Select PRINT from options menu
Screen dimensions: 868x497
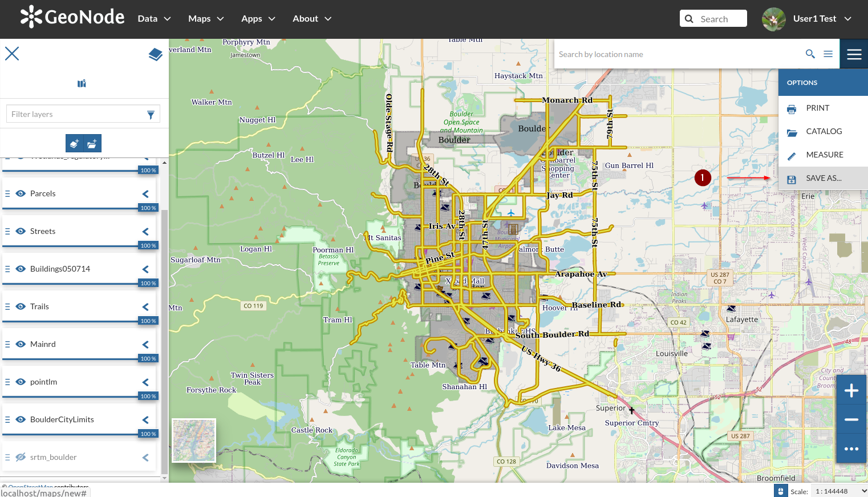click(x=823, y=108)
